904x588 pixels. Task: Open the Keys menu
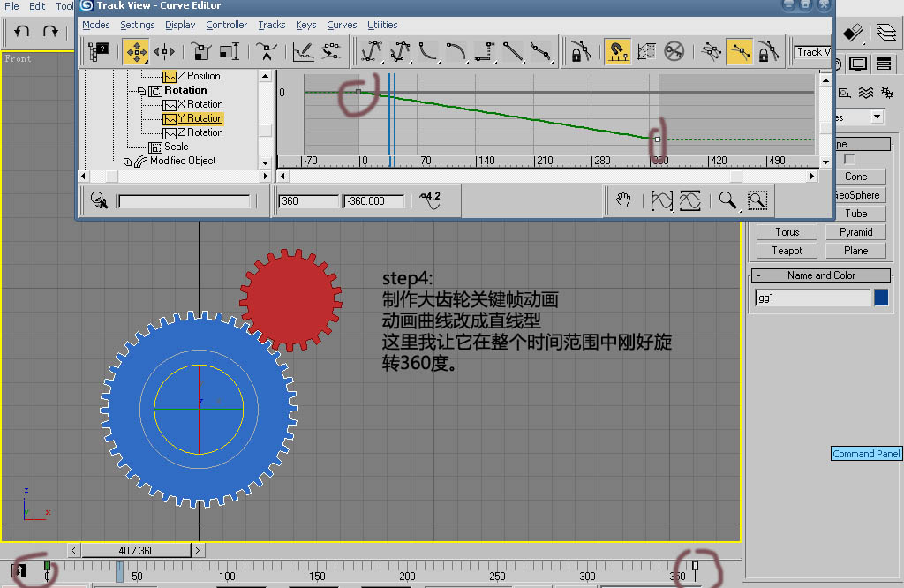[x=306, y=25]
